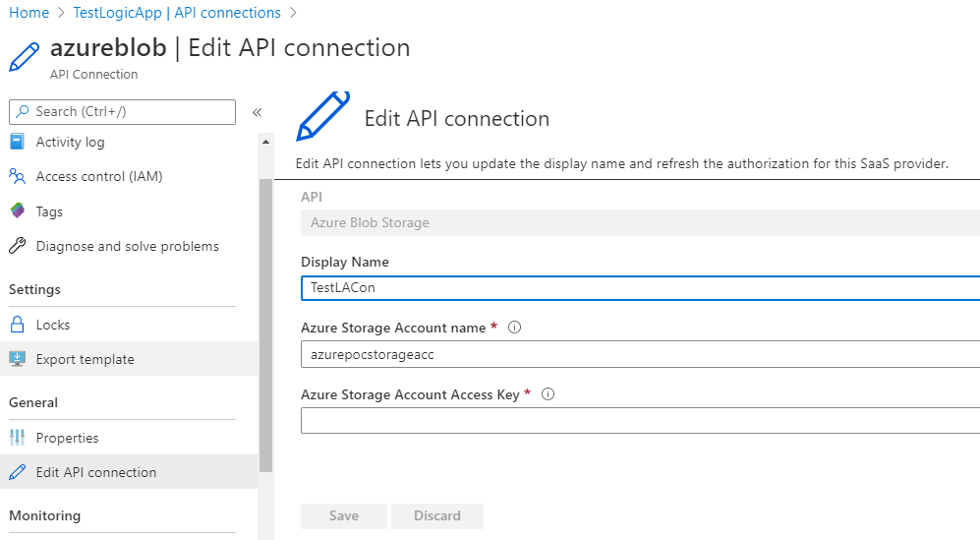Click the large pencil icon beside Edit API connection heading
The height and width of the screenshot is (540, 980).
[x=322, y=116]
